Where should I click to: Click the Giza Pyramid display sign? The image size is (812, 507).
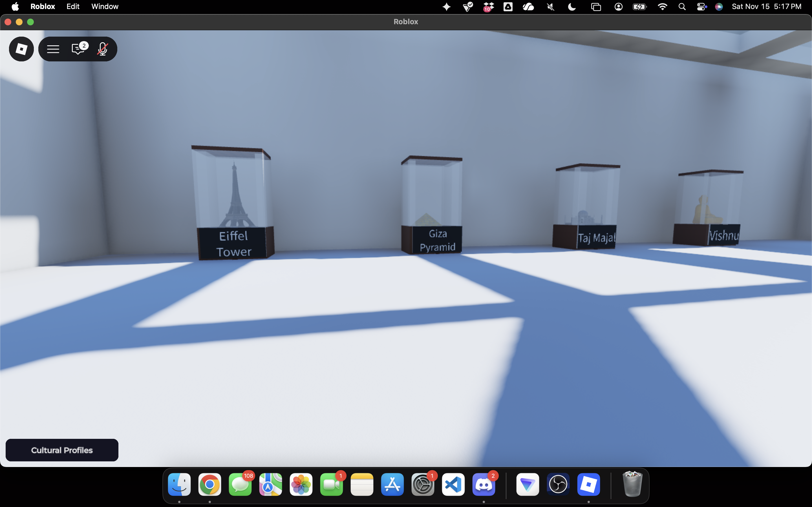tap(437, 240)
